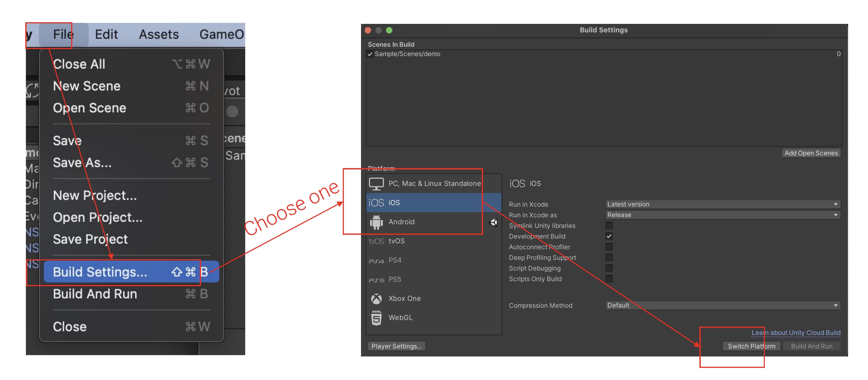Disable the Development Build checkbox

pyautogui.click(x=609, y=236)
